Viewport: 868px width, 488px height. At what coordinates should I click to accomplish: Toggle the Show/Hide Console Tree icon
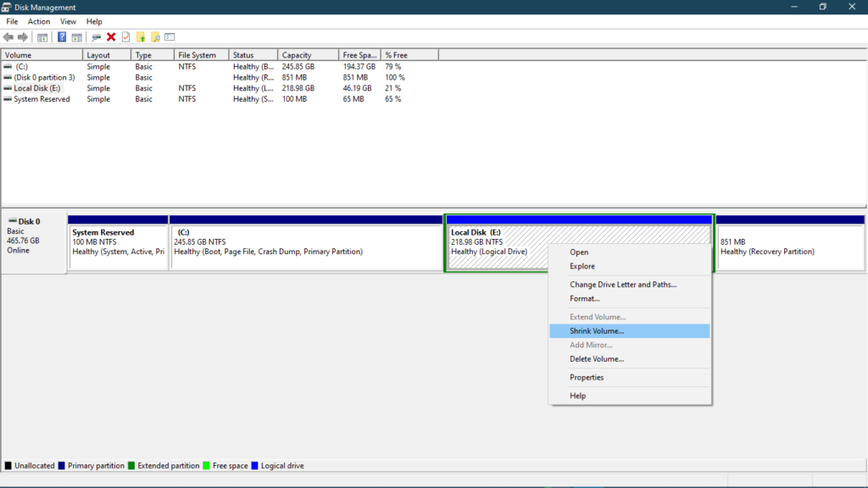pos(41,36)
